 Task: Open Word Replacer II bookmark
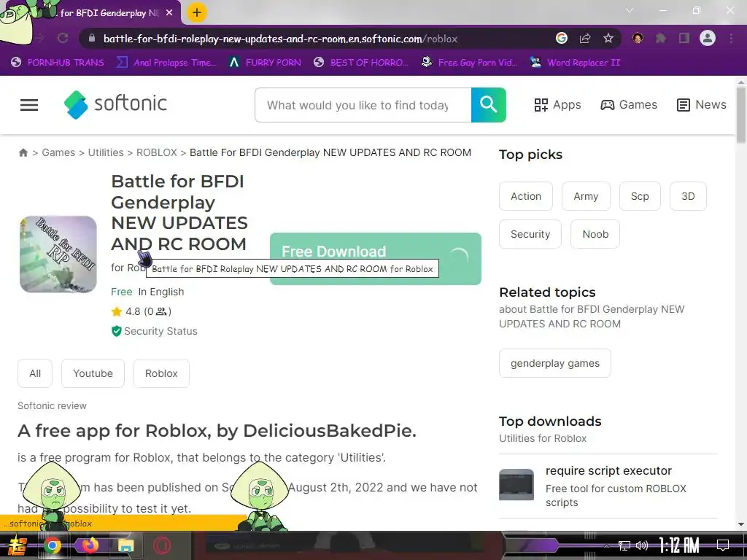coord(576,63)
